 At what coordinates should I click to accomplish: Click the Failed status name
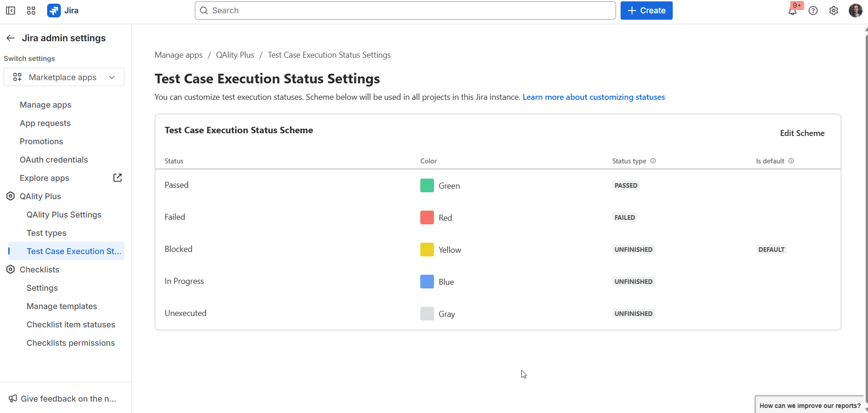coord(175,217)
